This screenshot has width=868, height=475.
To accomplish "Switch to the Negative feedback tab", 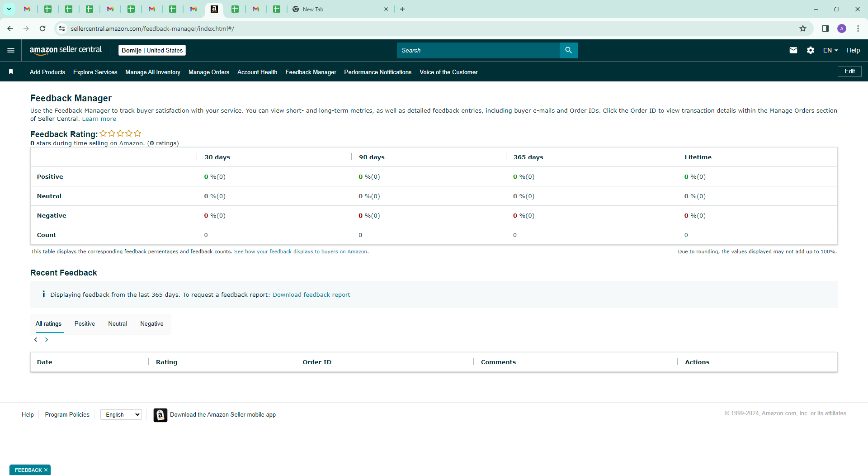I will coord(152,324).
